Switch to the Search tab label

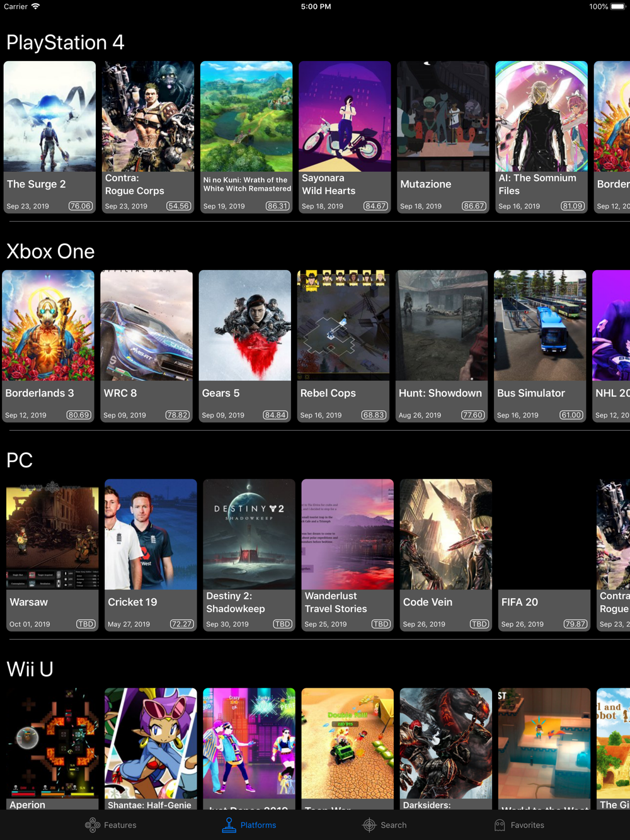[394, 825]
